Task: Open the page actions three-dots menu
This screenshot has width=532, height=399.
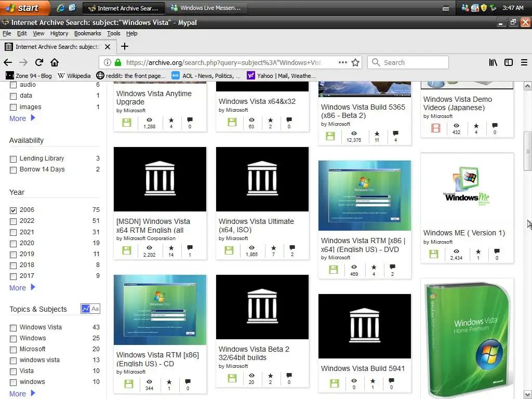Action: point(343,62)
